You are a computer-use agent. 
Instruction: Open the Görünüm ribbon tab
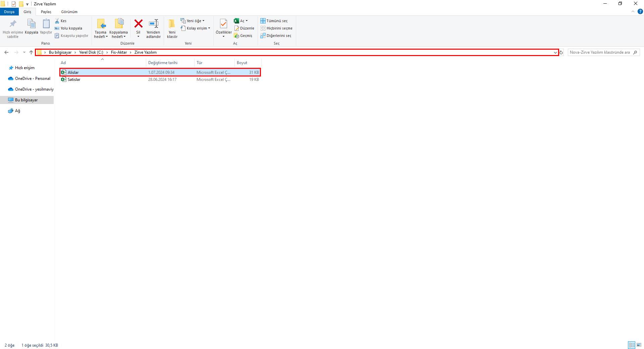tap(69, 12)
